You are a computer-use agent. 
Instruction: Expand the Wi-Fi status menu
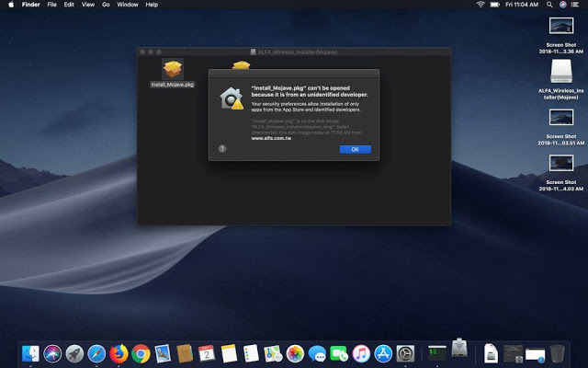point(480,5)
